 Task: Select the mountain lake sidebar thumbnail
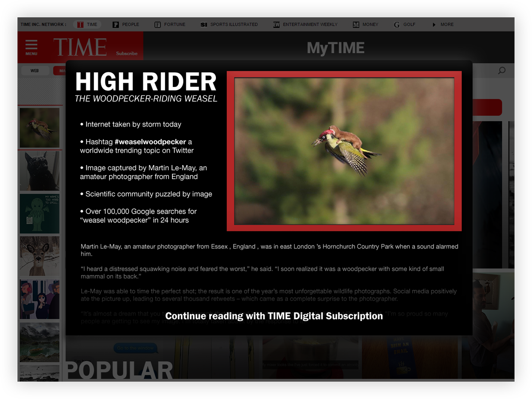(39, 342)
